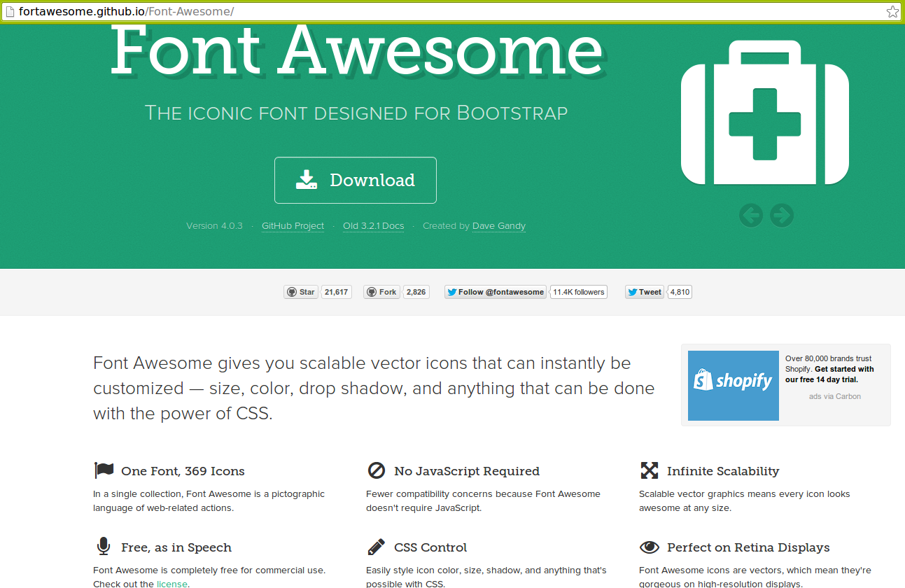The image size is (905, 588).
Task: Click the Download button
Action: (x=355, y=180)
